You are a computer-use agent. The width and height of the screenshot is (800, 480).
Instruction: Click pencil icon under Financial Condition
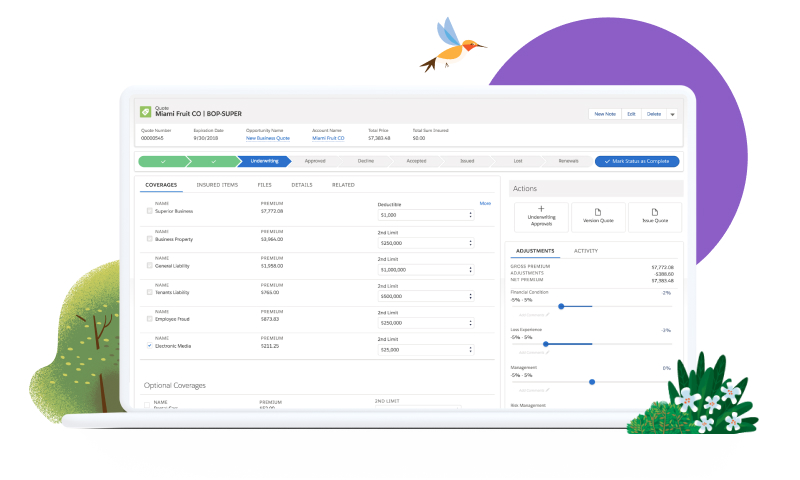[x=547, y=314]
